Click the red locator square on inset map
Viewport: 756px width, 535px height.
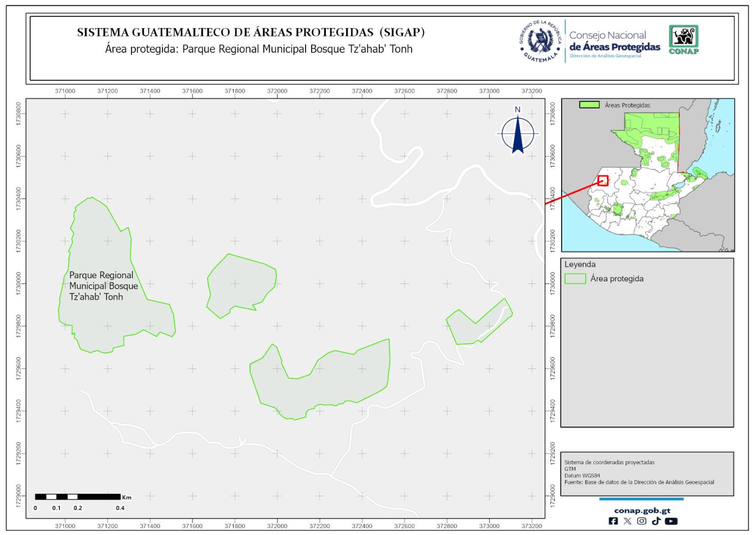(603, 181)
